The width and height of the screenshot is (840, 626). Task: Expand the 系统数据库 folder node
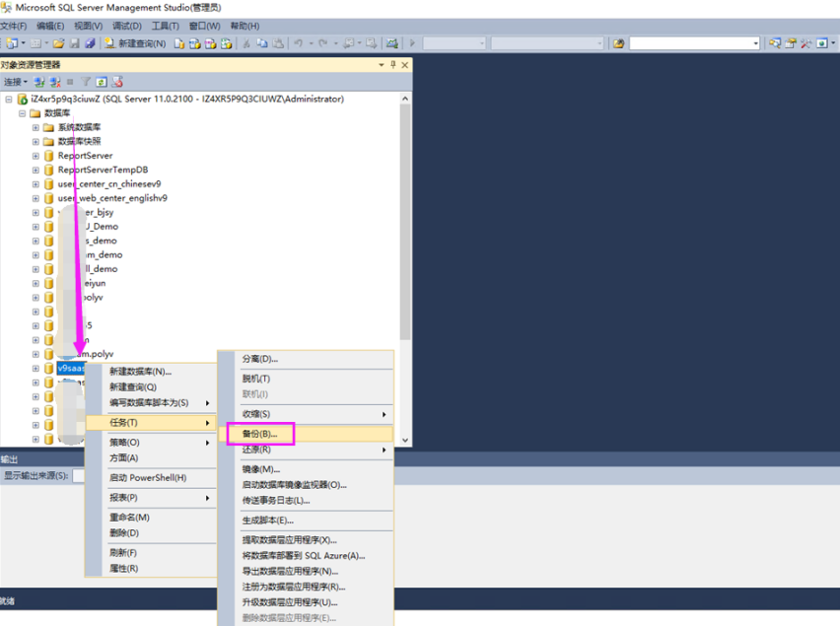click(35, 127)
